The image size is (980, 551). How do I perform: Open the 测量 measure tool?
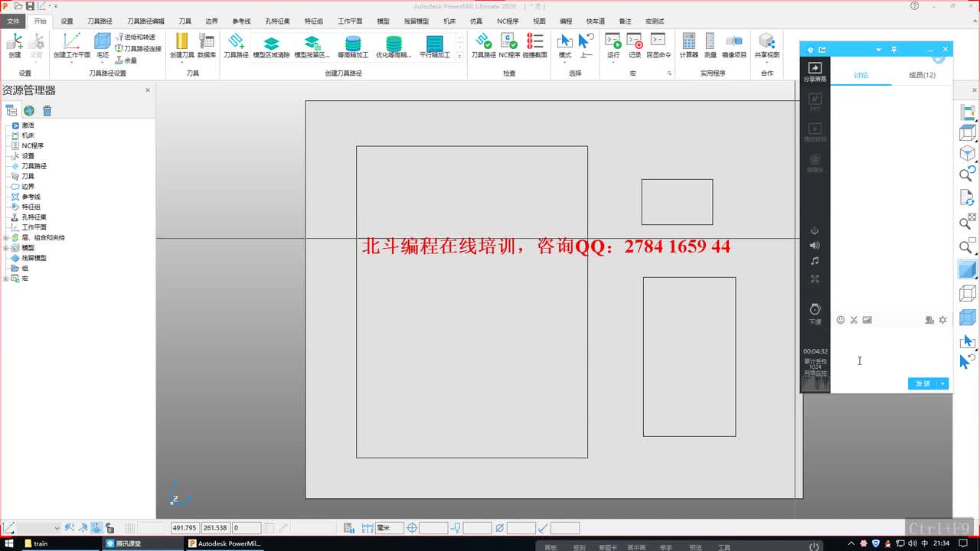710,45
